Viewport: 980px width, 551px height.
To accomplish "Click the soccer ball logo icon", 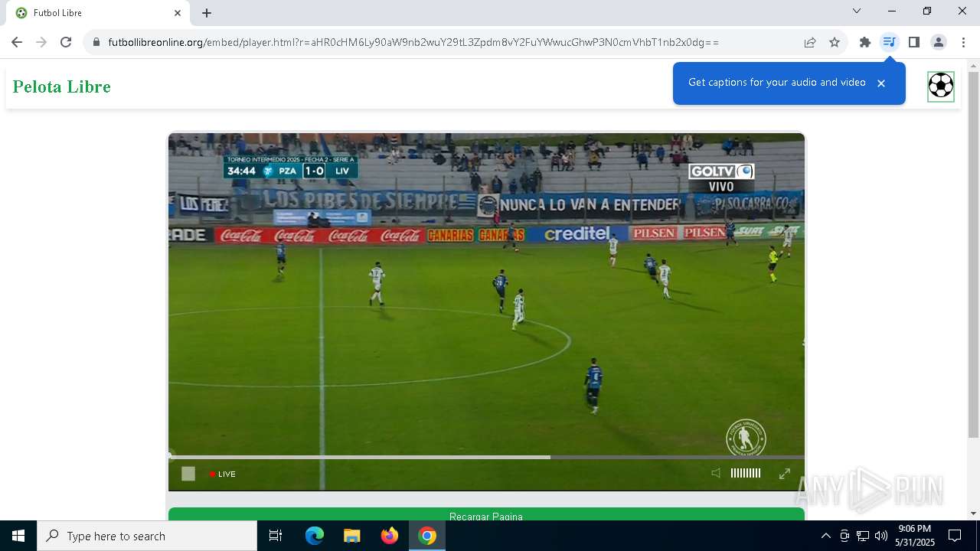I will tap(941, 86).
